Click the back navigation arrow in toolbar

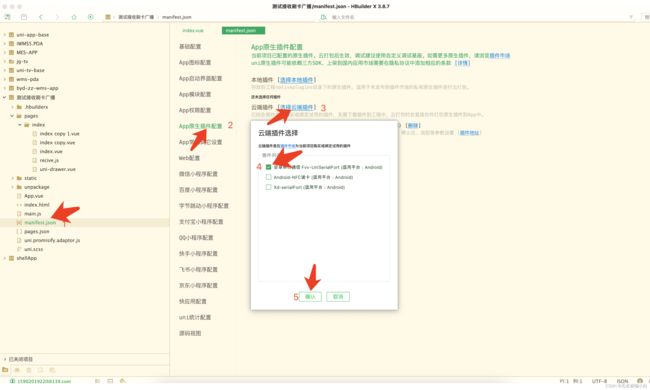click(x=41, y=17)
